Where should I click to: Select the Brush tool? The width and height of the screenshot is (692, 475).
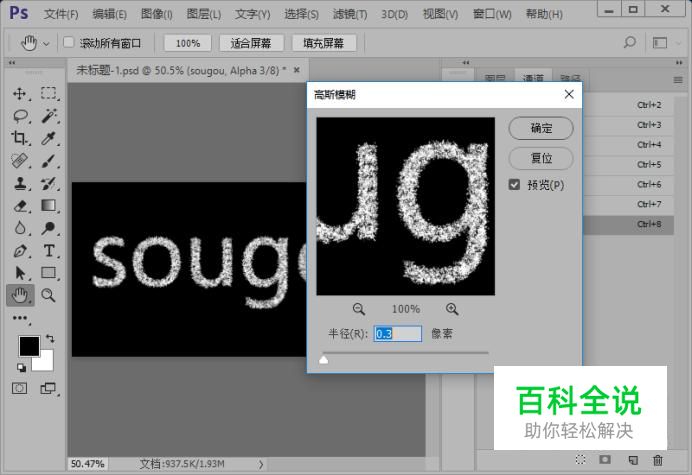coord(49,161)
